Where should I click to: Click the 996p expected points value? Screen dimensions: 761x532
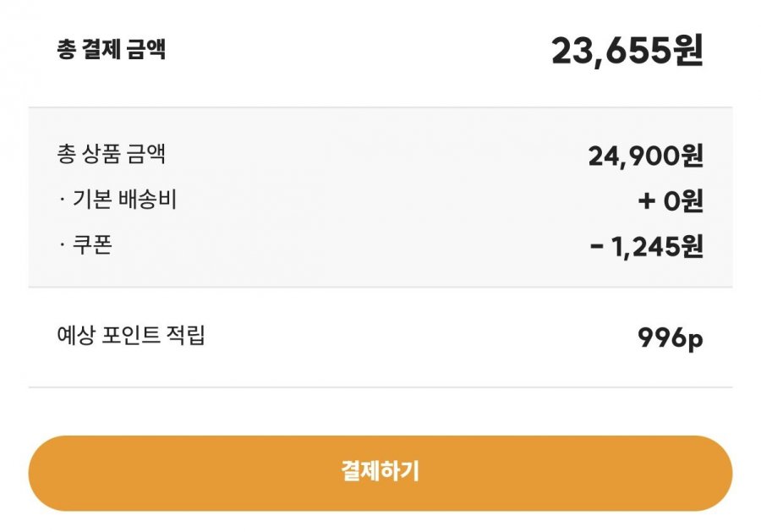coord(670,338)
